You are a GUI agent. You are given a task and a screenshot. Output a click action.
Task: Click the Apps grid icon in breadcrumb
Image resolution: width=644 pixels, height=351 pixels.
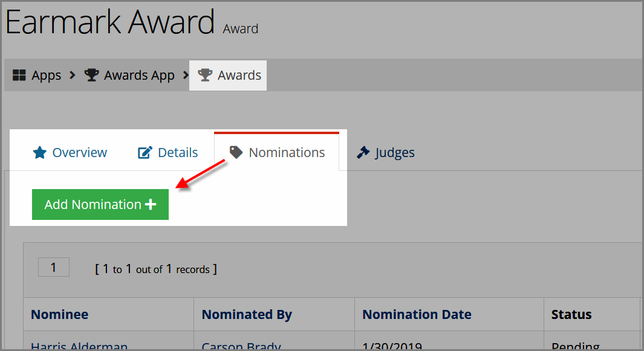pyautogui.click(x=19, y=75)
